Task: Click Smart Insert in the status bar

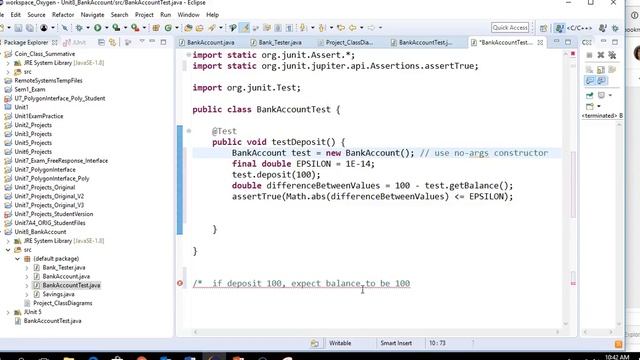Action: pos(396,343)
